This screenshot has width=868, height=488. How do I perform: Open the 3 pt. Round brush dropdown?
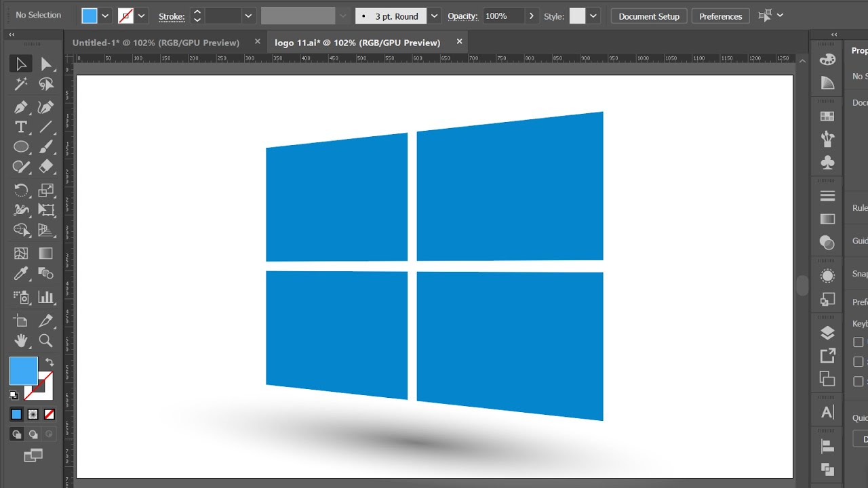434,16
